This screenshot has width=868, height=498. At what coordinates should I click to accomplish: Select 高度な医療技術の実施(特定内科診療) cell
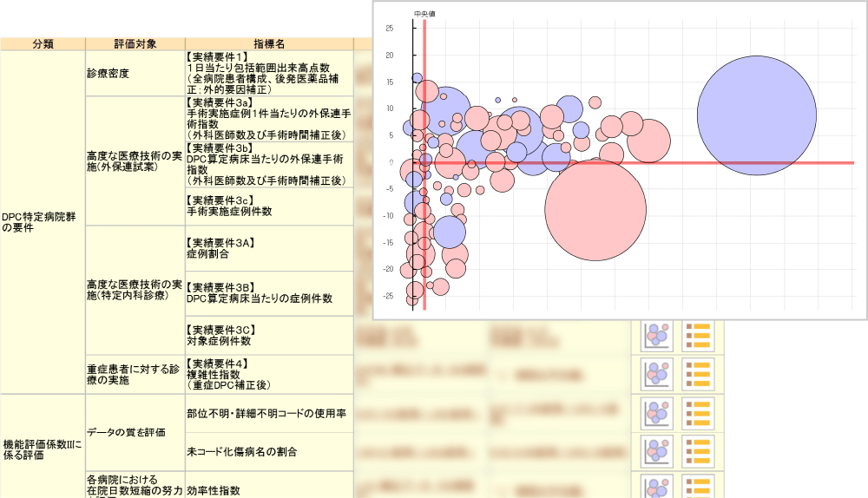point(135,290)
